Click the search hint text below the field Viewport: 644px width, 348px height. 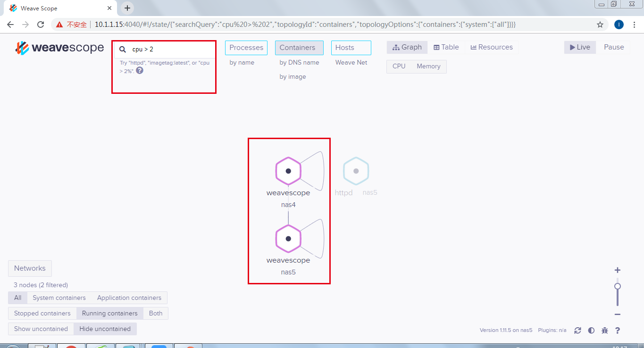164,66
